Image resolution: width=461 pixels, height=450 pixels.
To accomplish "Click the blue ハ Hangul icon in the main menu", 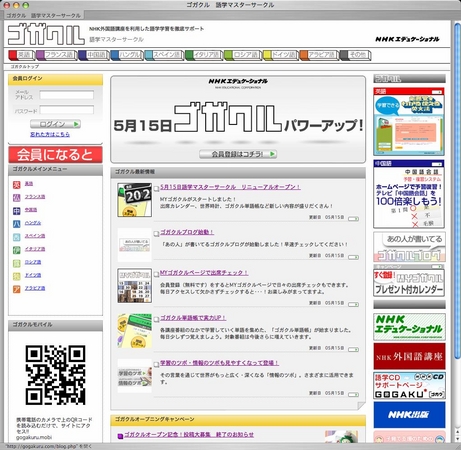I will click(17, 224).
